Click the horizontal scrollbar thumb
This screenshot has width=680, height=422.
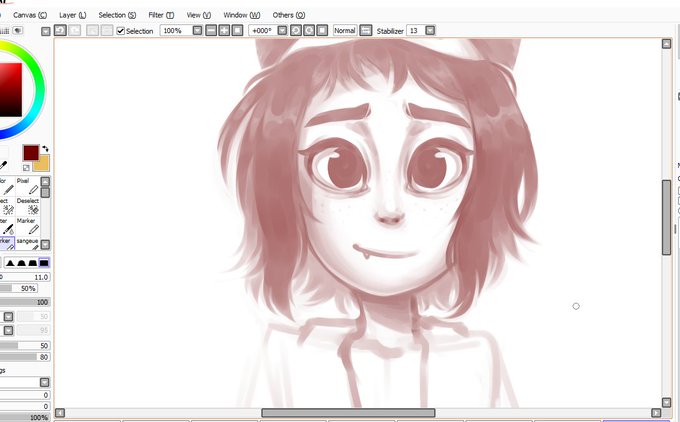click(348, 413)
